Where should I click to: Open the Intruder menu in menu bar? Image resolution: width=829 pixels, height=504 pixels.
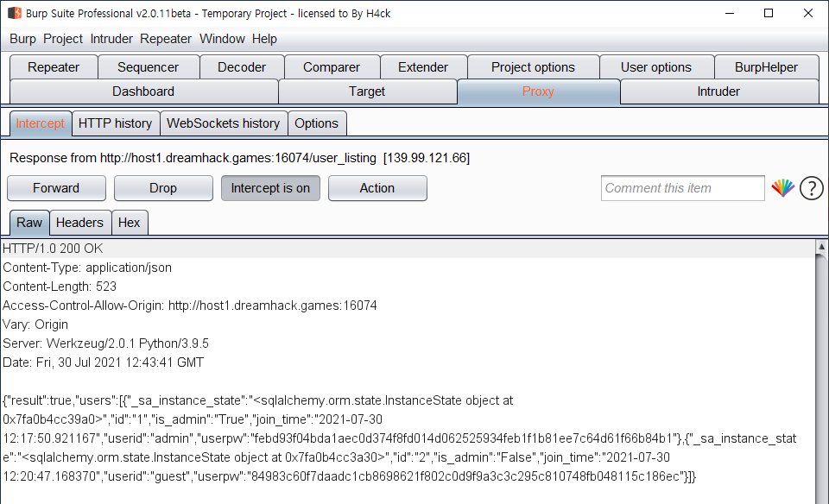tap(111, 39)
